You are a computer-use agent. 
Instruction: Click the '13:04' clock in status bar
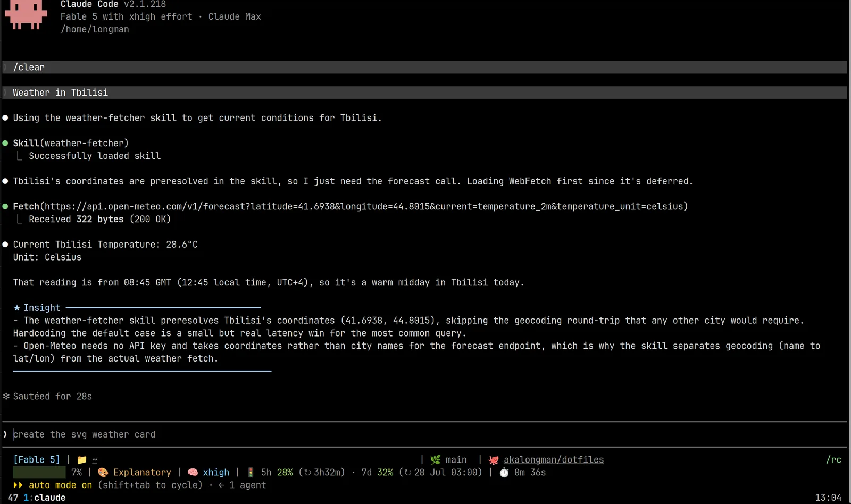[828, 498]
